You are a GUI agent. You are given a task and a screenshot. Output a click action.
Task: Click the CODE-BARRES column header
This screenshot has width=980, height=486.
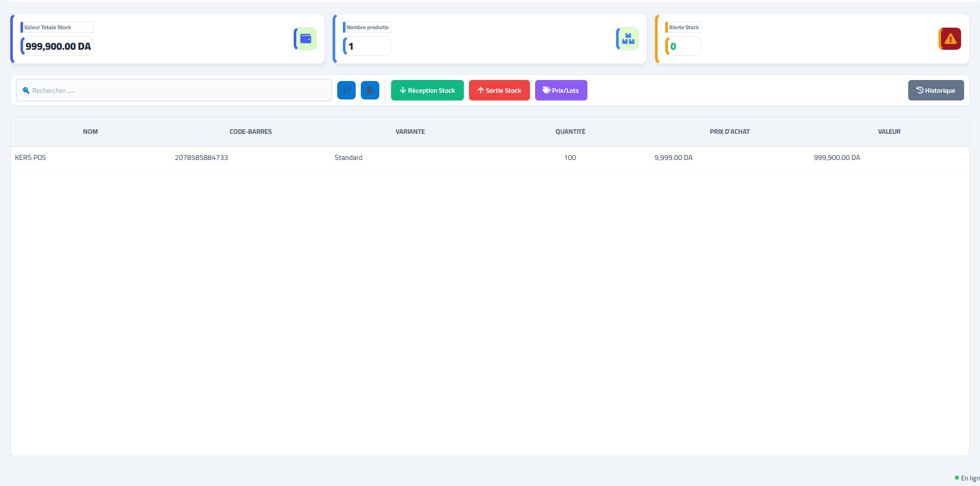click(251, 132)
